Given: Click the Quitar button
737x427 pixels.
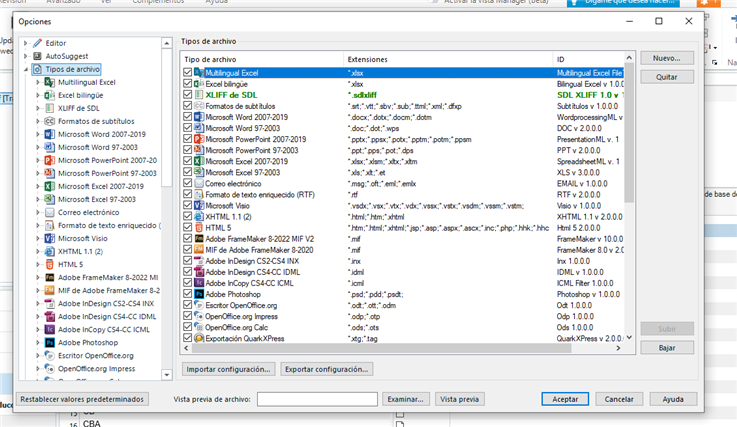Looking at the screenshot, I should click(x=666, y=77).
